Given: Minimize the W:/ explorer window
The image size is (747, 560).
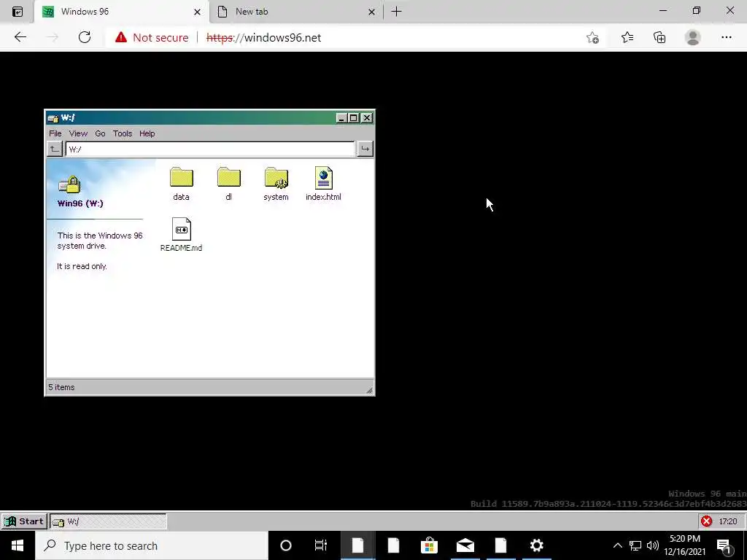Looking at the screenshot, I should tap(341, 118).
